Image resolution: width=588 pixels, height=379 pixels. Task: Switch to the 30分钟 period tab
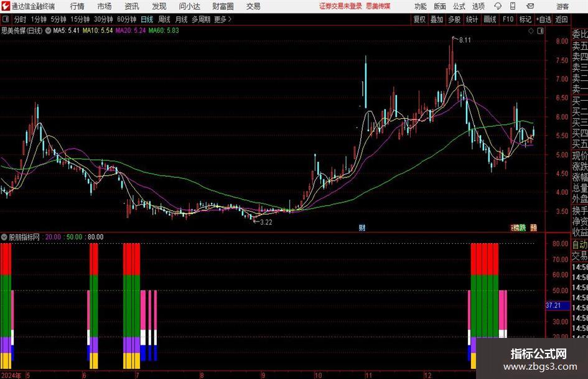pos(103,19)
